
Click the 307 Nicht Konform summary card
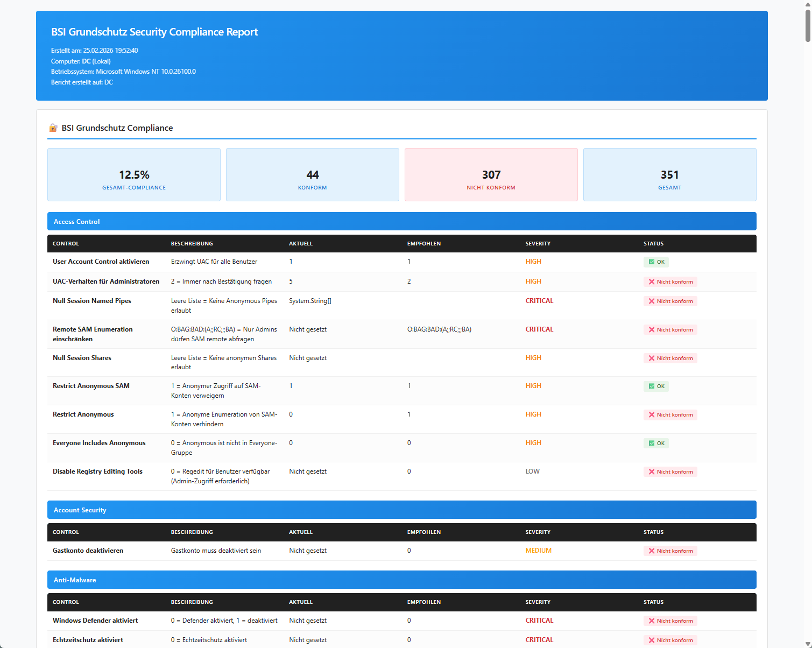[x=491, y=175]
